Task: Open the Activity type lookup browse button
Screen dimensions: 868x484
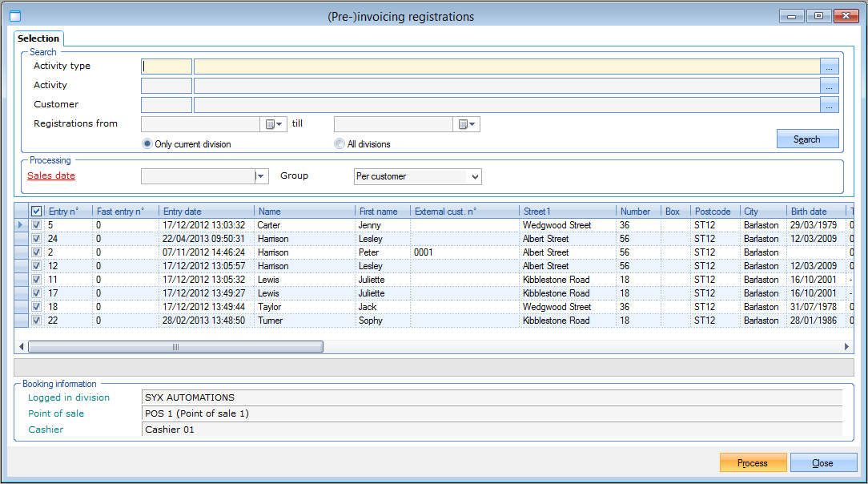Action: (829, 67)
